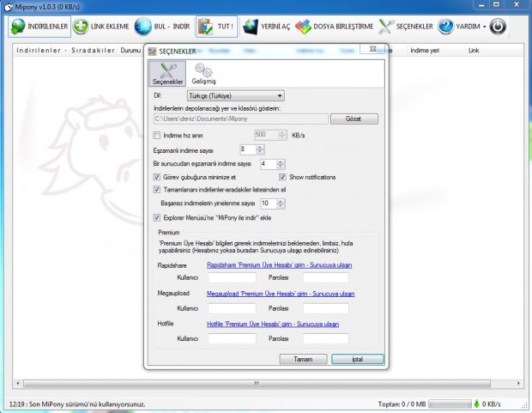
Task: Click the Eşzamanlı indirme sayısı number field
Action: point(248,149)
